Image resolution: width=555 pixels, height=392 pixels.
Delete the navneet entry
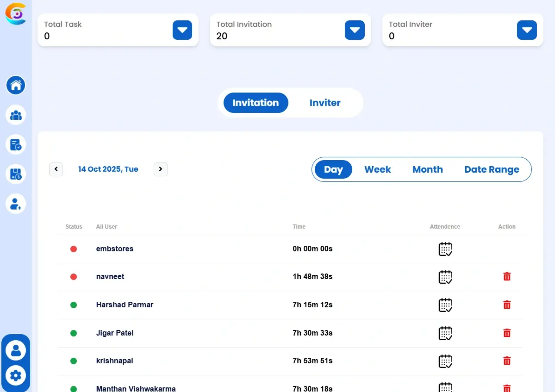point(507,276)
